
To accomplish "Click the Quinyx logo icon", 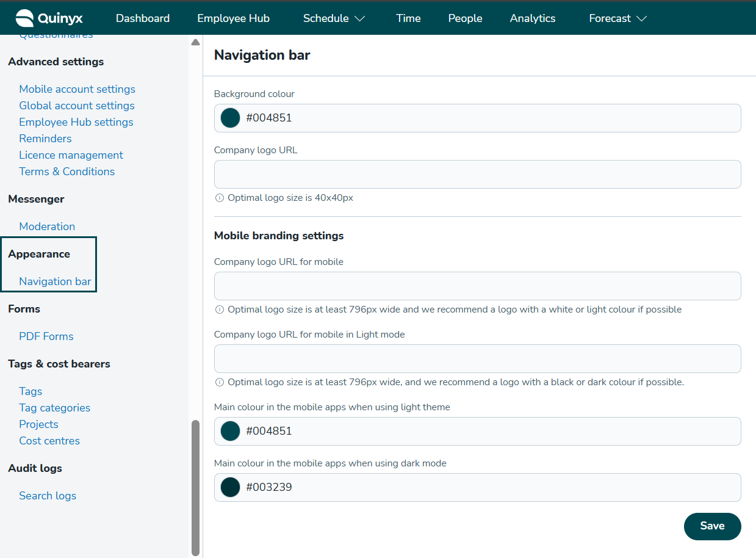I will pos(25,18).
